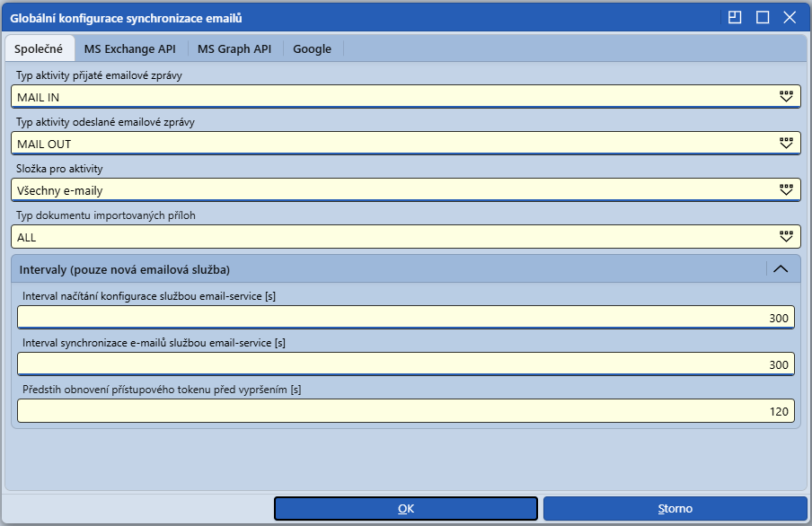Image resolution: width=812 pixels, height=526 pixels.
Task: Maximize the configuration dialog window
Action: tap(763, 18)
